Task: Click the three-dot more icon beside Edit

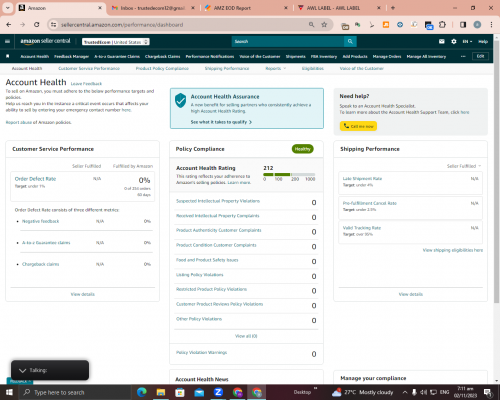Action: 463,56
